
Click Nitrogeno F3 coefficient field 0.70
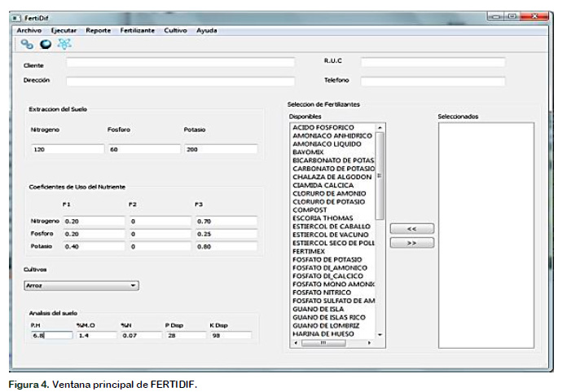[226, 221]
